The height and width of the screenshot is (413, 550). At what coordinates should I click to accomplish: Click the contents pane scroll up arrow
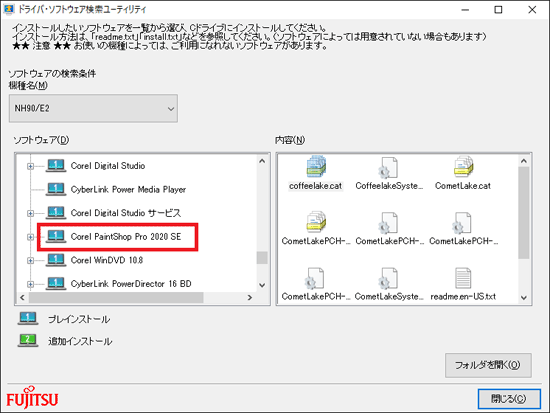click(524, 161)
